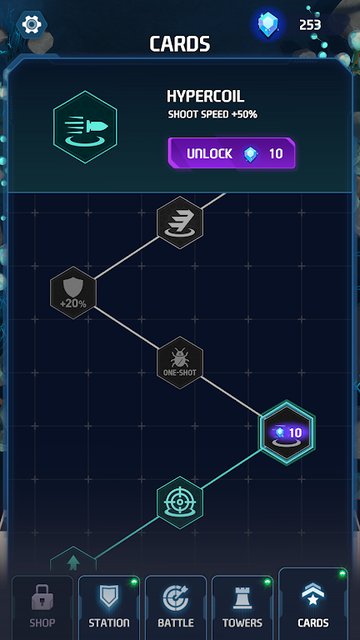
Task: Select the highlighted 10-gem card node
Action: (x=287, y=432)
